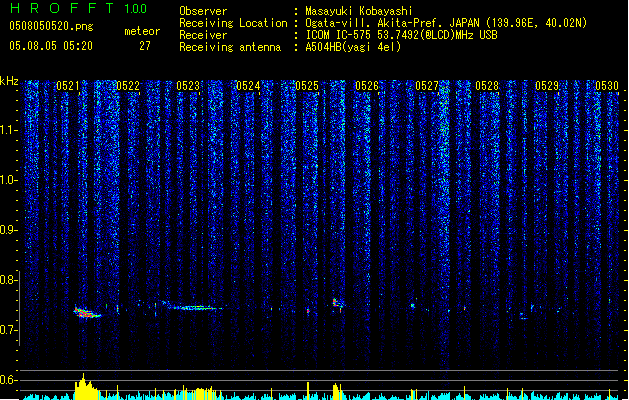Viewport: 629px width, 400px height.
Task: Click the tallest yellow intensity peak near 0521
Action: [83, 385]
